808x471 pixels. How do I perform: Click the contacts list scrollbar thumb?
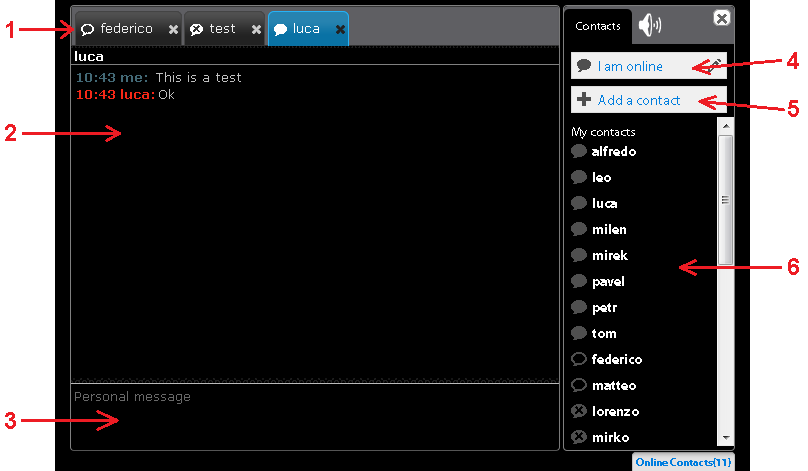[x=726, y=200]
